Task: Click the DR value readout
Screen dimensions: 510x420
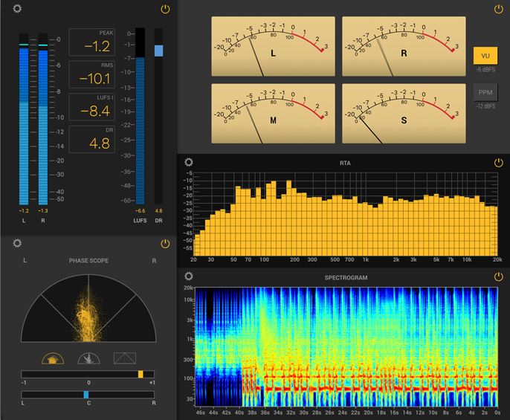Action: point(92,140)
